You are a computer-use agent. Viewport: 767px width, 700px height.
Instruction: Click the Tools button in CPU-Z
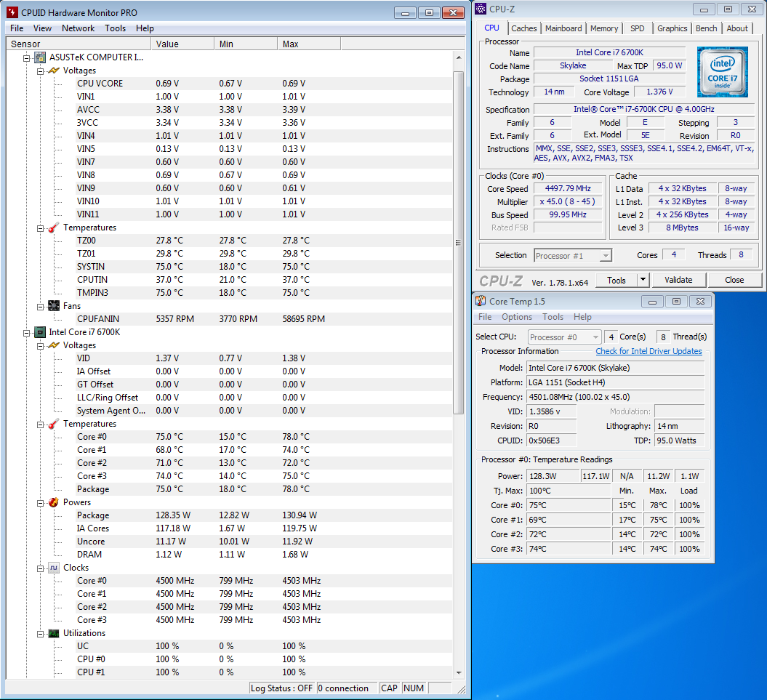(617, 280)
